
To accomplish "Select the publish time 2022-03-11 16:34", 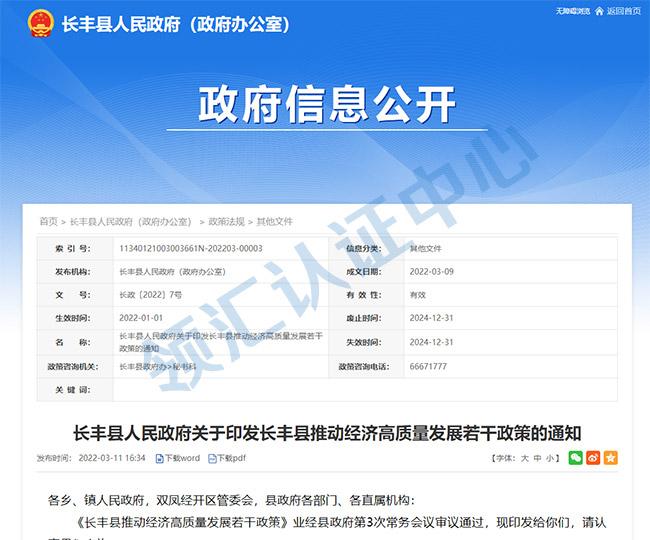I will [112, 458].
